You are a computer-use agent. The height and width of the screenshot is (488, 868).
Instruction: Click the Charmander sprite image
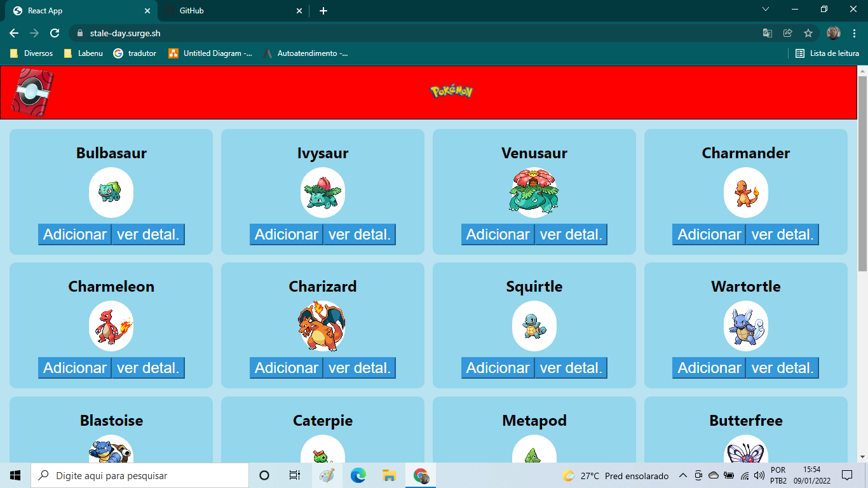(746, 193)
